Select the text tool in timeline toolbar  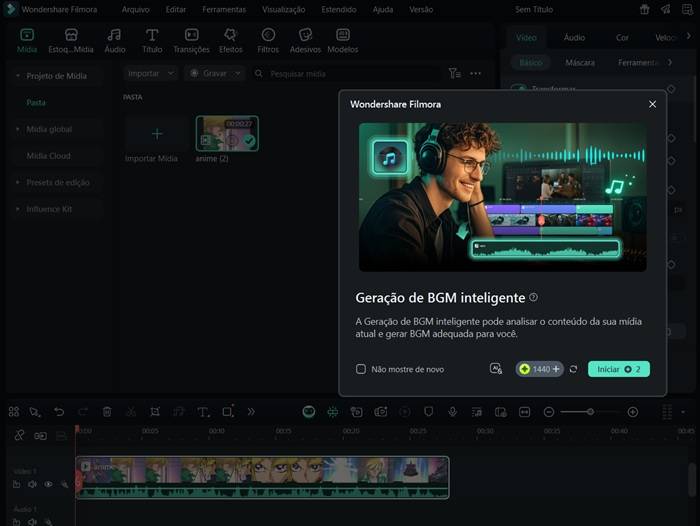point(203,412)
